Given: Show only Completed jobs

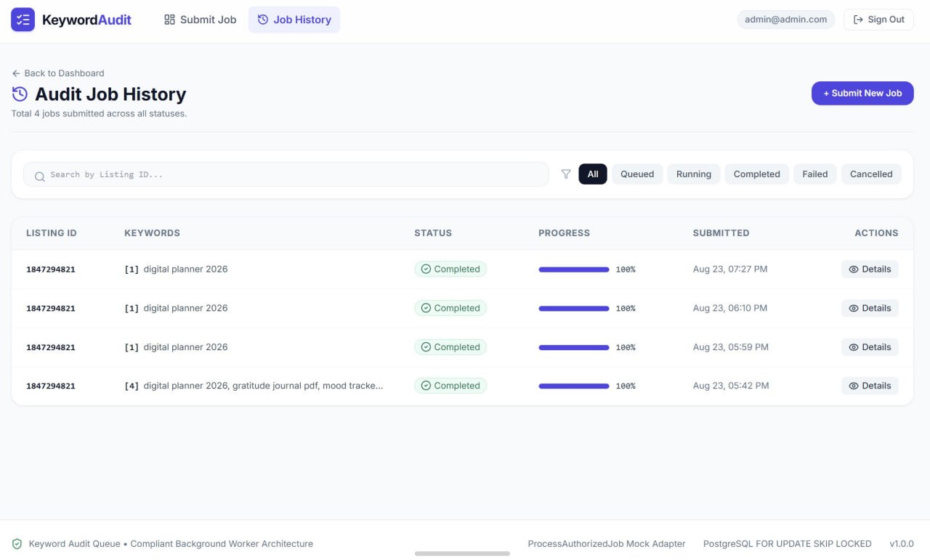Looking at the screenshot, I should [x=756, y=174].
